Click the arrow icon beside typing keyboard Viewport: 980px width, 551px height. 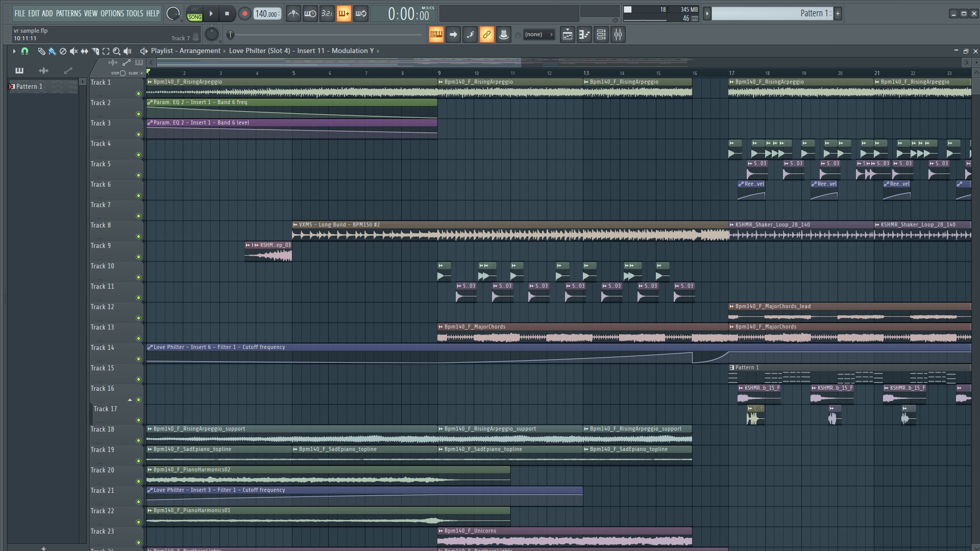[x=453, y=35]
